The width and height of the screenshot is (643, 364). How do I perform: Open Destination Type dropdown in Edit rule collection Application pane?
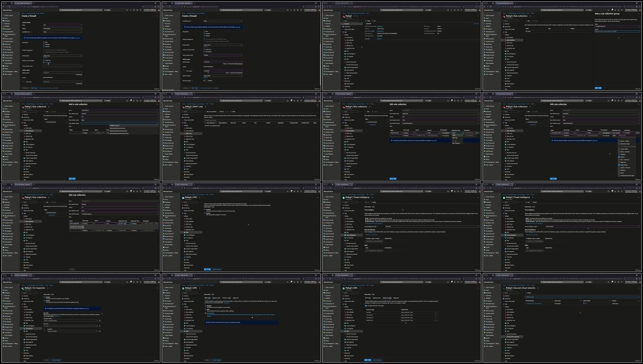point(457,133)
